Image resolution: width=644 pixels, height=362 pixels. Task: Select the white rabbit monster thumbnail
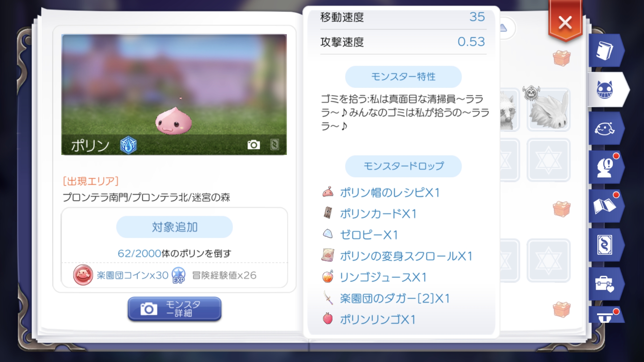click(548, 109)
